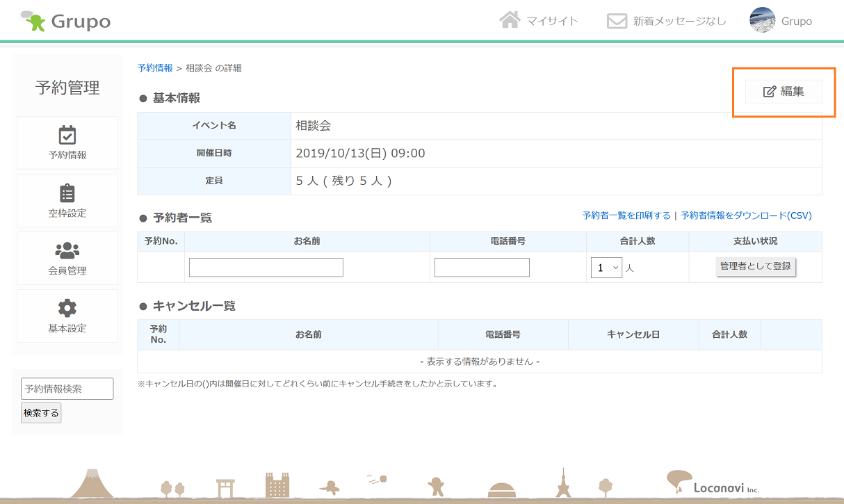The height and width of the screenshot is (504, 844).
Task: Open マイサイト home icon
Action: [510, 20]
